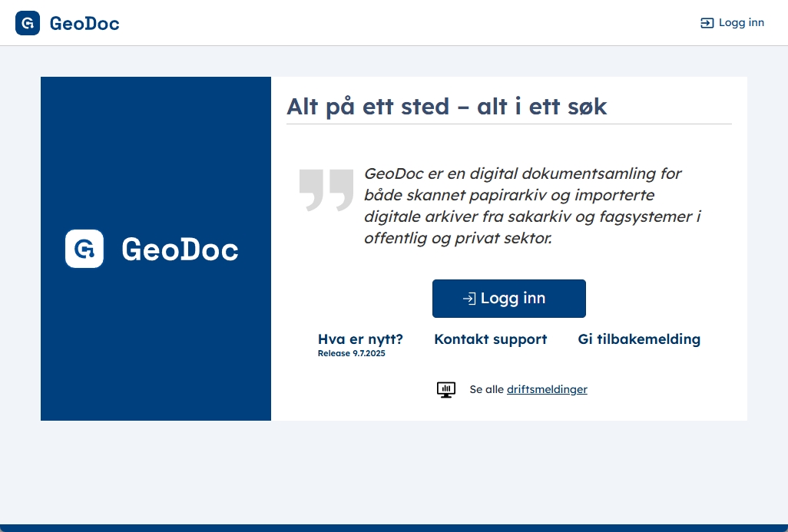
Task: Click the login arrow icon in top-right corner
Action: pos(707,23)
